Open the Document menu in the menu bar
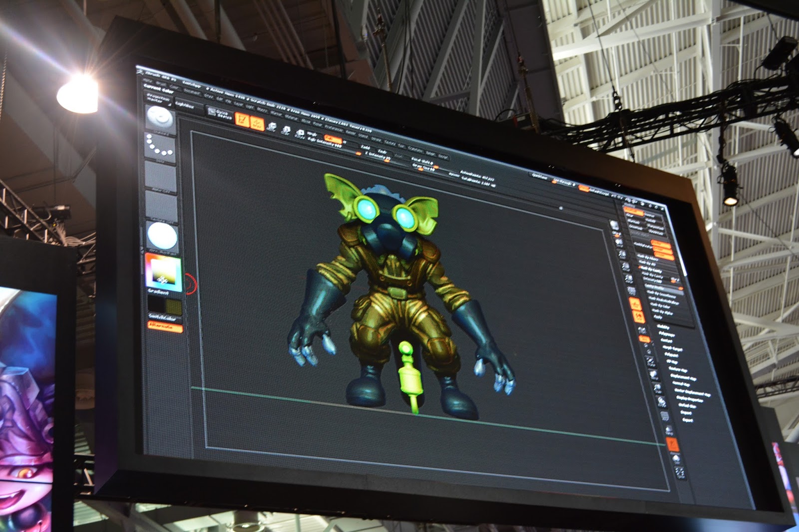Viewport: 799px width, 532px height. 192,92
